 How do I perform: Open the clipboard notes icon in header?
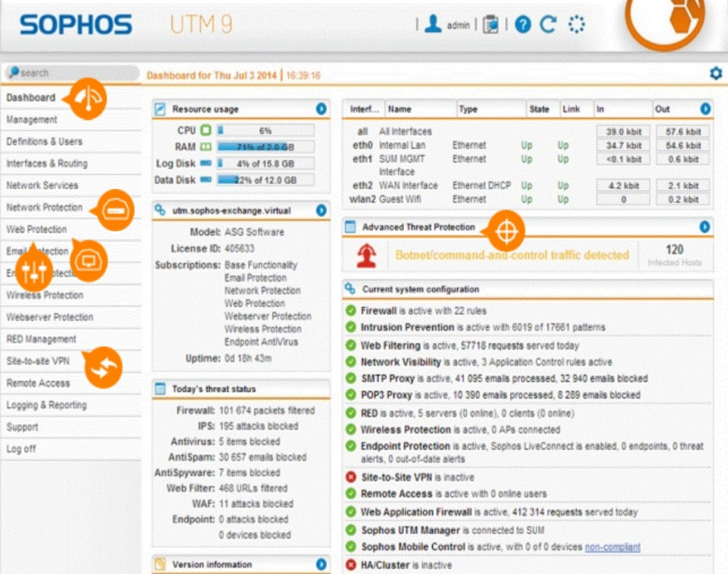pyautogui.click(x=490, y=25)
